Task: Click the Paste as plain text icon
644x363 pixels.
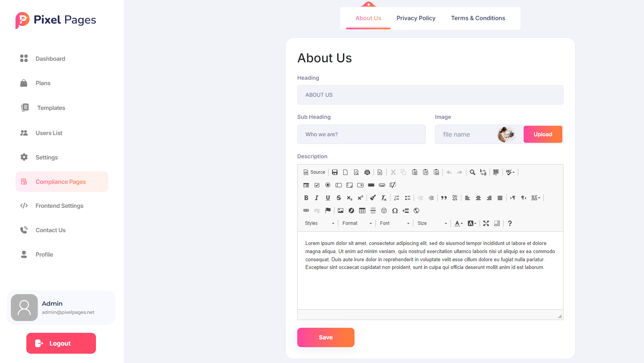Action: pos(425,172)
